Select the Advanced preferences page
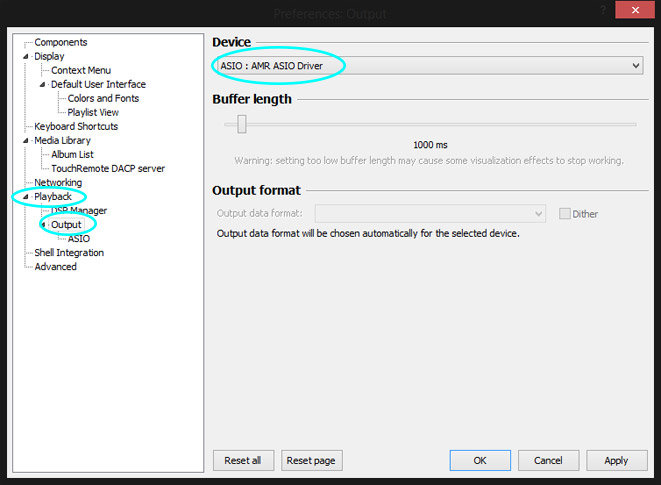 pos(55,267)
